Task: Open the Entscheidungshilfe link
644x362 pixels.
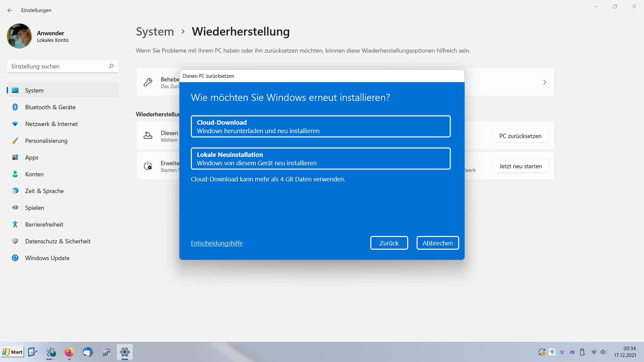Action: click(217, 243)
